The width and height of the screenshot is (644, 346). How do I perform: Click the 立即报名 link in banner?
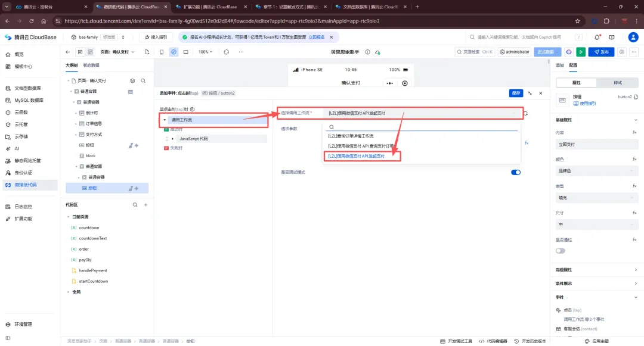(x=316, y=37)
